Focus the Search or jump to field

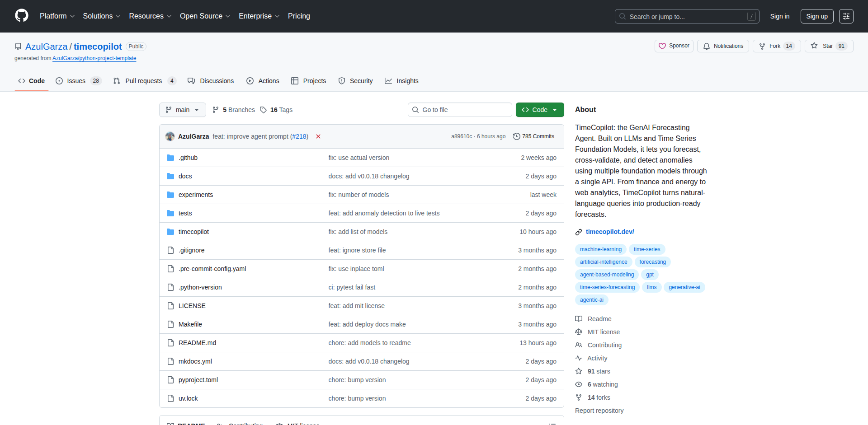click(687, 16)
